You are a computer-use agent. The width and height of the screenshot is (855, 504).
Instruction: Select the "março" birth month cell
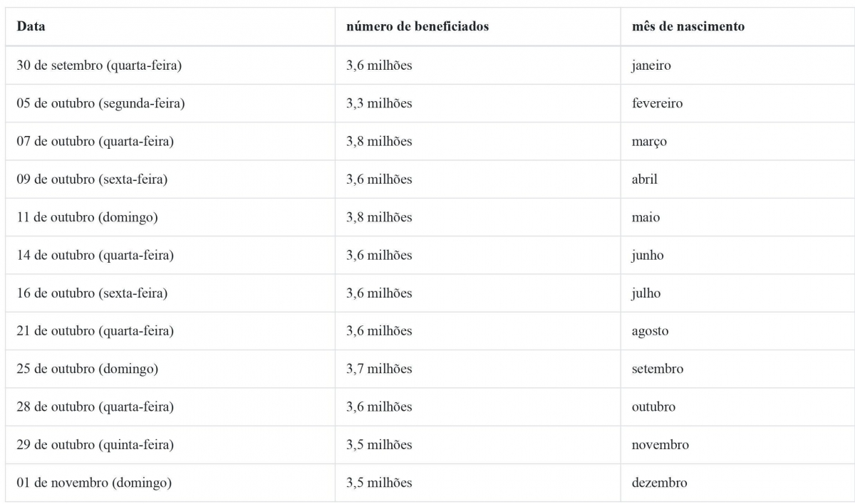(649, 142)
